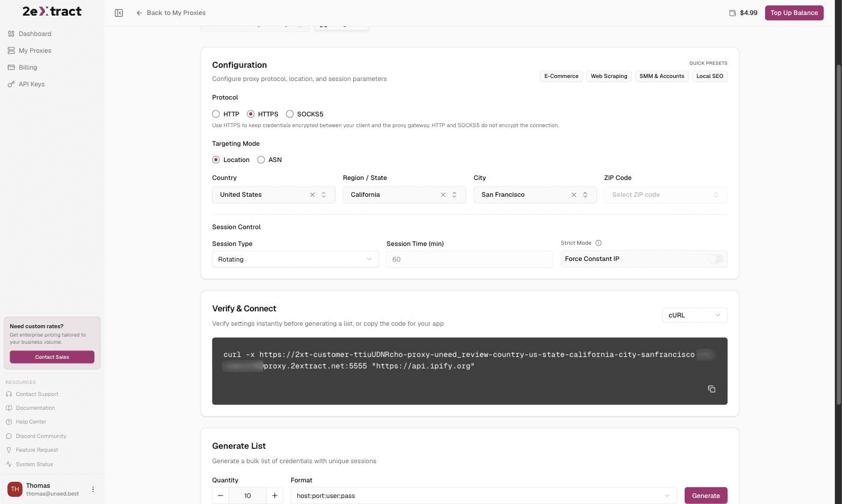
Task: Open the Region / State dropdown
Action: pos(404,194)
